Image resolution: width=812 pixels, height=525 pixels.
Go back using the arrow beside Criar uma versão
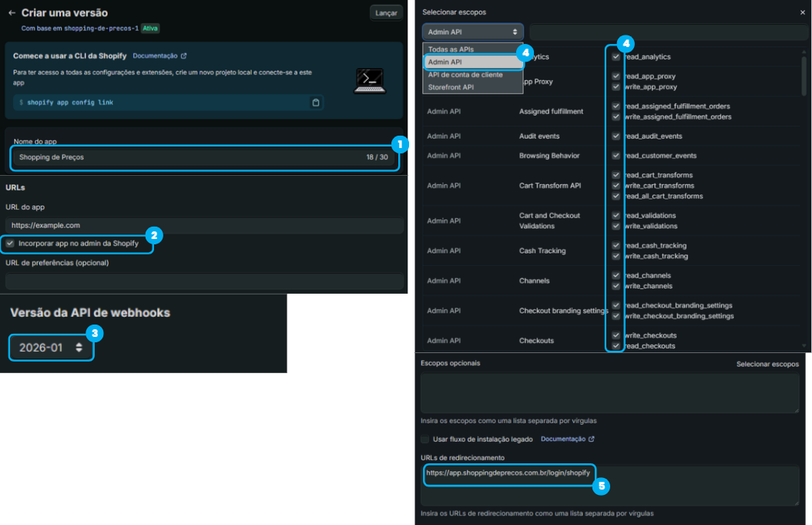(x=12, y=13)
